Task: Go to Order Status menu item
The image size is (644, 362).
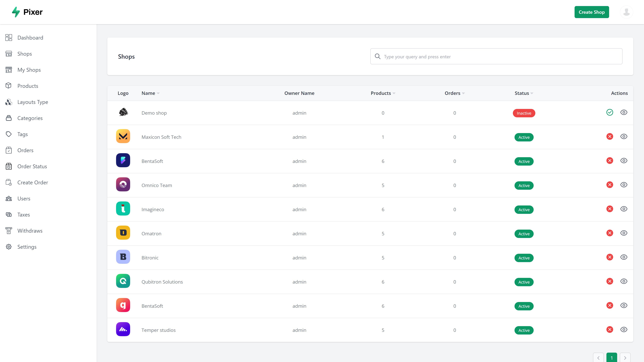Action: (x=32, y=166)
